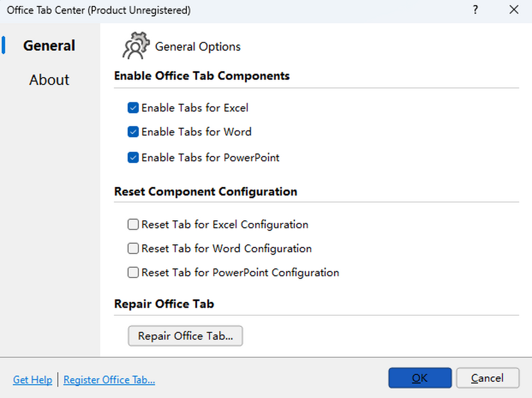Disable Enable Tabs for Excel checkbox
This screenshot has width=532, height=398.
click(133, 108)
